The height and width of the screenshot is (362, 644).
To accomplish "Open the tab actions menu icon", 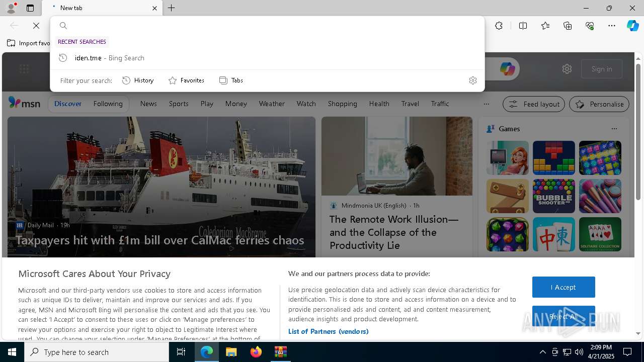I will click(30, 8).
